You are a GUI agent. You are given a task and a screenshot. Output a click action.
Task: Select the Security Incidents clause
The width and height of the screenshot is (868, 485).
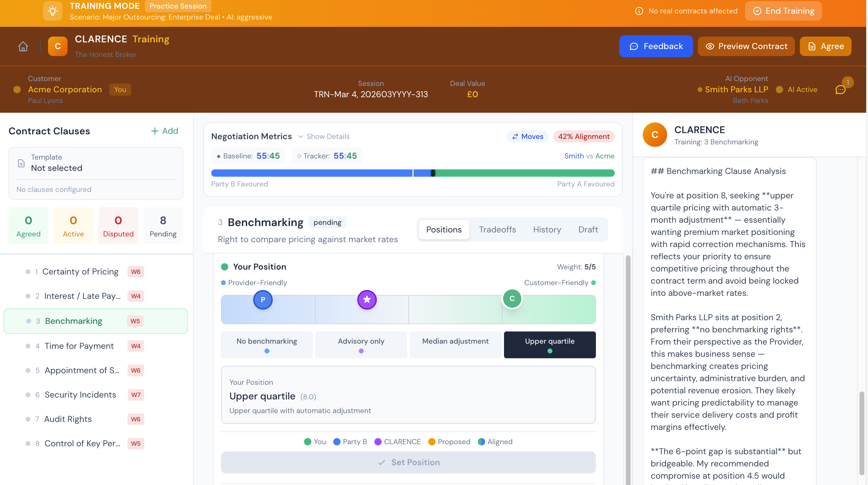point(80,394)
